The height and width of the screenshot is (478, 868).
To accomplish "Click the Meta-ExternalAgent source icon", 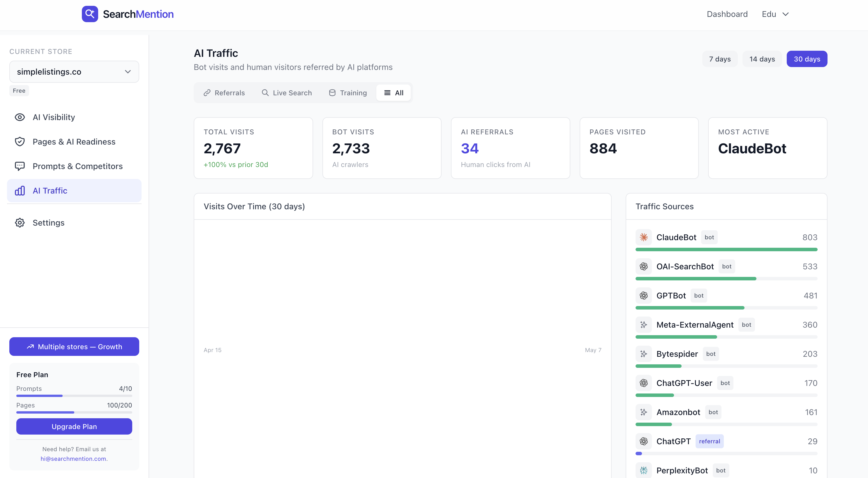I will point(644,325).
